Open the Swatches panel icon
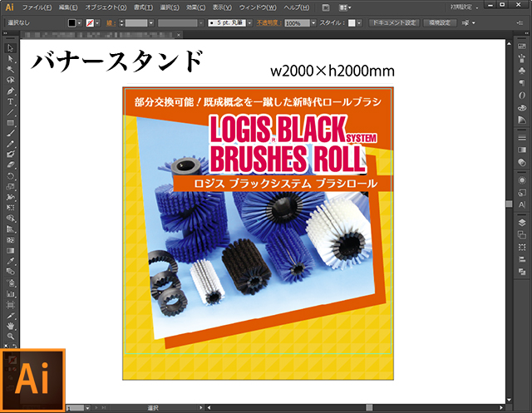The image size is (532, 413). [x=522, y=47]
